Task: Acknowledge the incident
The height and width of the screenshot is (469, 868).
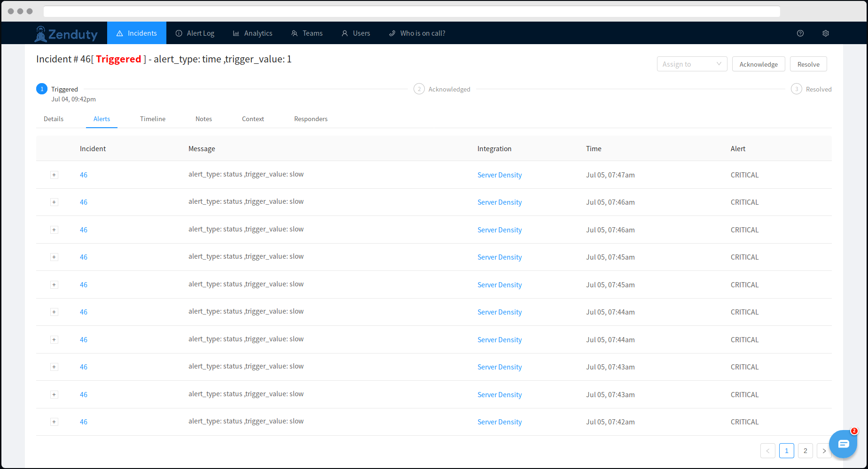Action: pyautogui.click(x=758, y=64)
